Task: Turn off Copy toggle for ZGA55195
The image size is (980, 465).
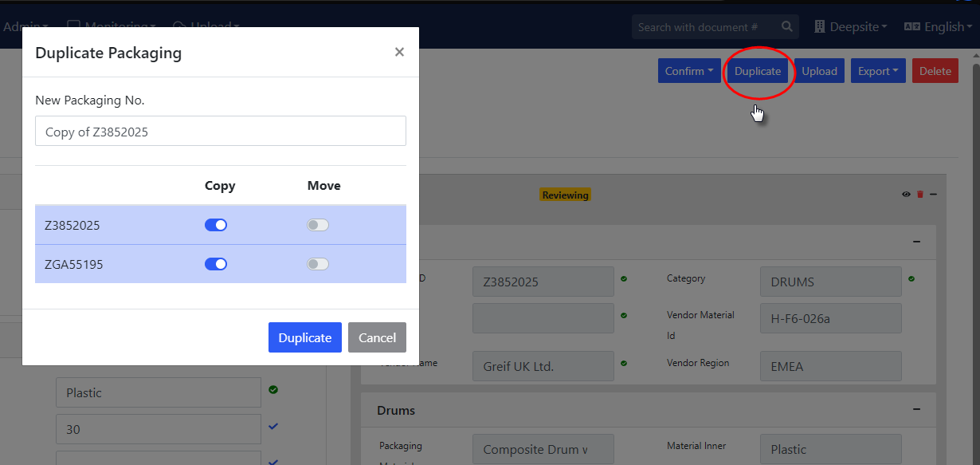Action: point(216,264)
